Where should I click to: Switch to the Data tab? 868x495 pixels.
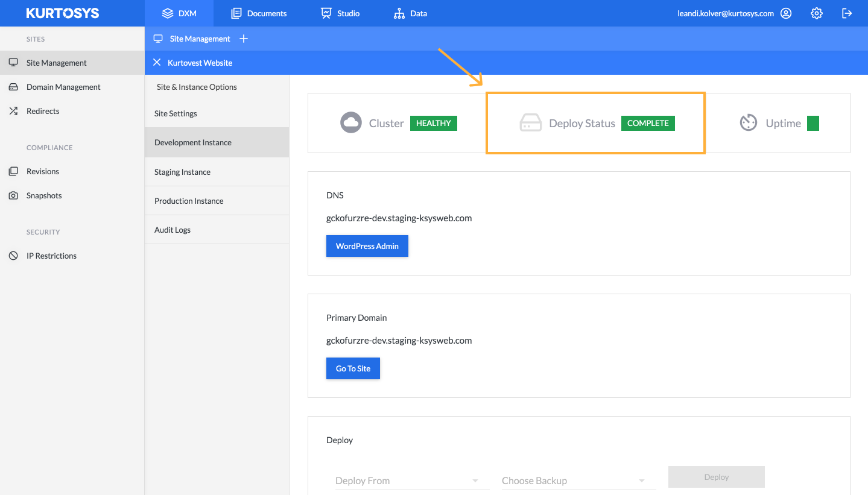[410, 13]
